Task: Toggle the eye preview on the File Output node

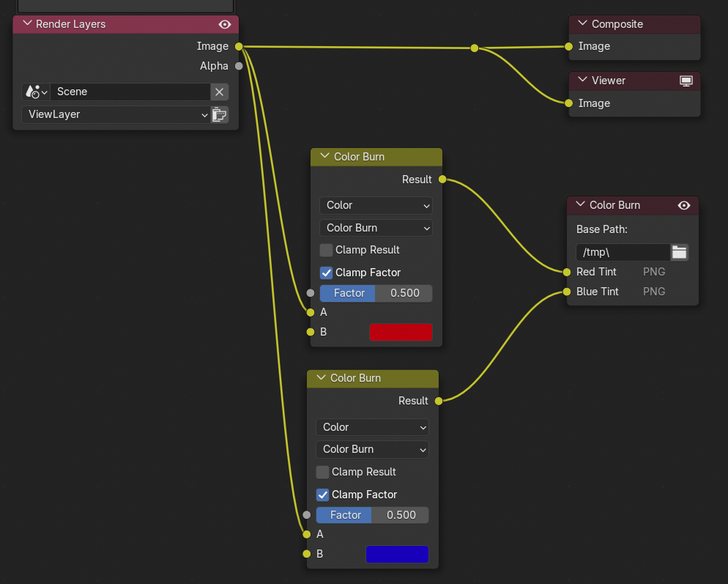Action: [x=684, y=205]
